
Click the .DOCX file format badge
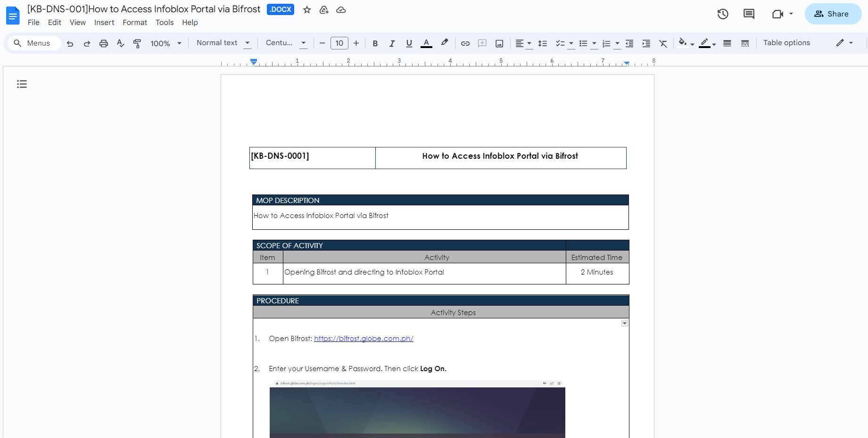click(x=281, y=9)
